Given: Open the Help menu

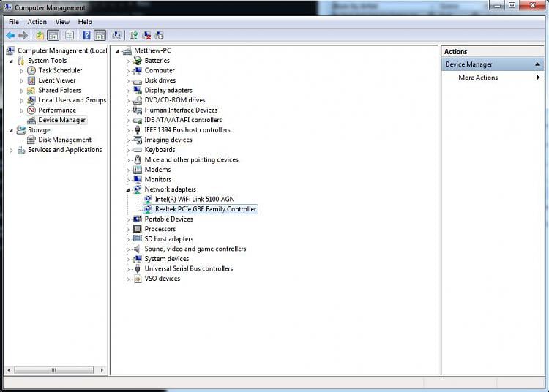Looking at the screenshot, I should coord(85,22).
